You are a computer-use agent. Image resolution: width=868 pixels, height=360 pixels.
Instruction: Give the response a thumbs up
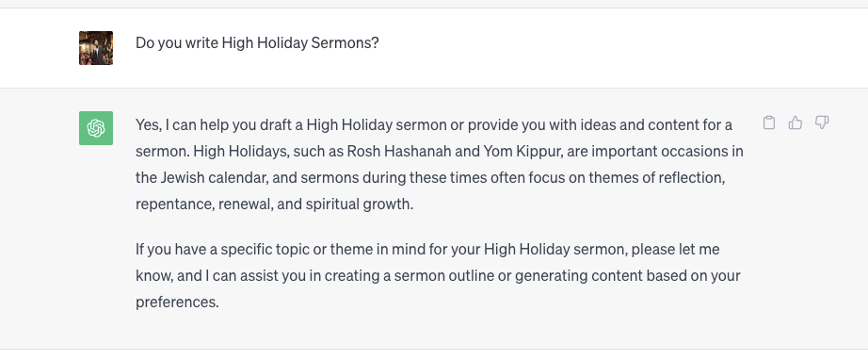tap(795, 123)
